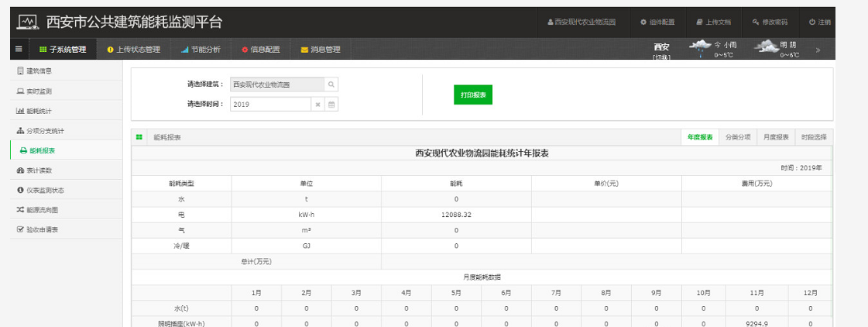Switch to the 分类分项 tab
868x327 pixels.
click(738, 137)
